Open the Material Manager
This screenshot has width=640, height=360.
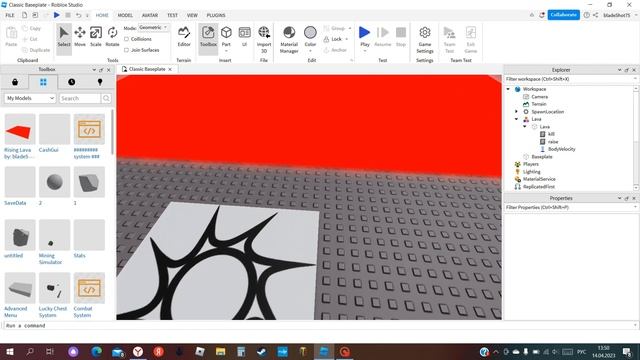click(x=289, y=39)
